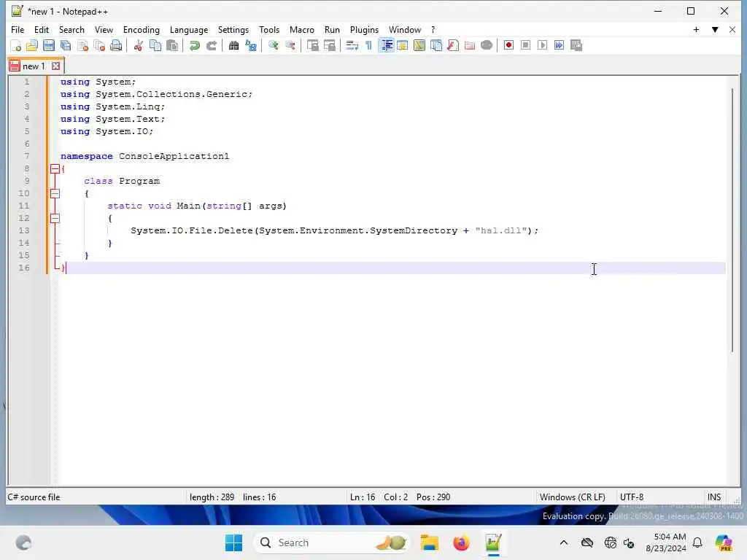Click the Open file toolbar icon
The height and width of the screenshot is (560, 747).
32,46
